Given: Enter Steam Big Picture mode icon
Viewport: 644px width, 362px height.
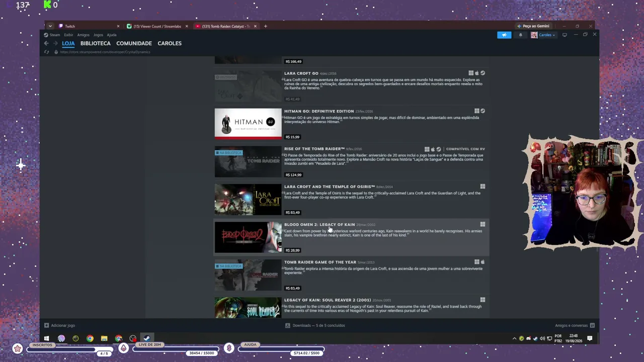Looking at the screenshot, I should [x=565, y=35].
